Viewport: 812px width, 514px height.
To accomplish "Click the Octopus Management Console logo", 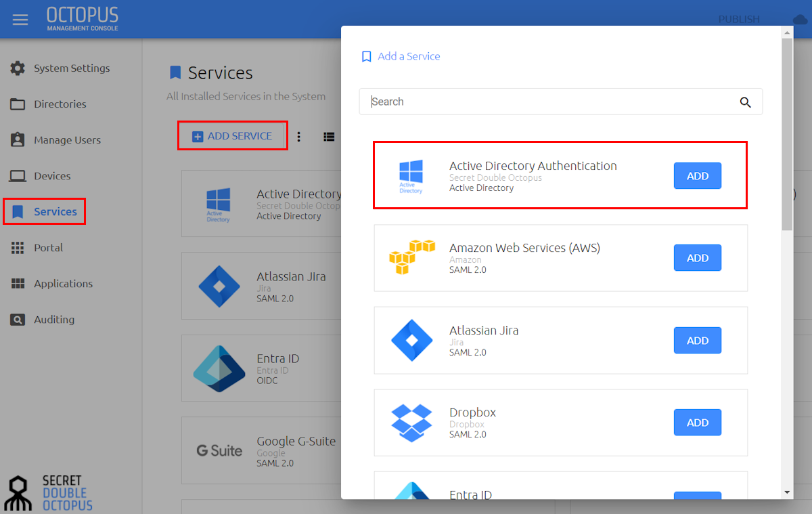I will [x=83, y=18].
